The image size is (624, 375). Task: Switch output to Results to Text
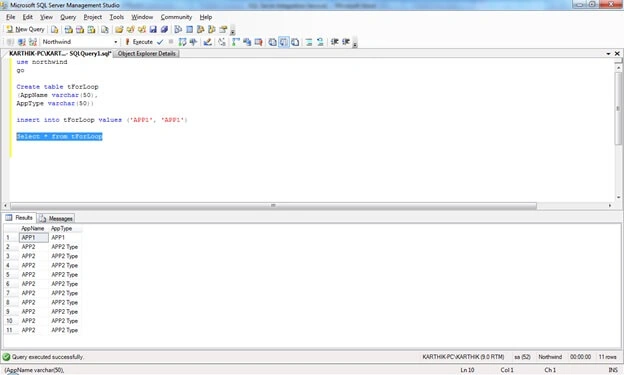(273, 42)
